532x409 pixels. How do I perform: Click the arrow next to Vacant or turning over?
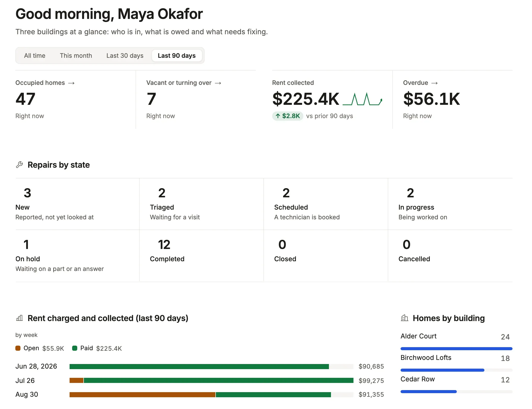(218, 83)
